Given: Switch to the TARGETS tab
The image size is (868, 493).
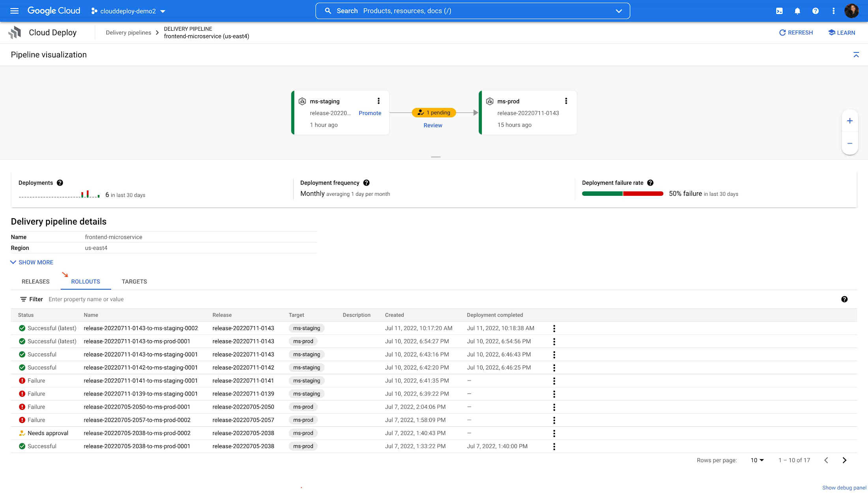Looking at the screenshot, I should pyautogui.click(x=134, y=281).
